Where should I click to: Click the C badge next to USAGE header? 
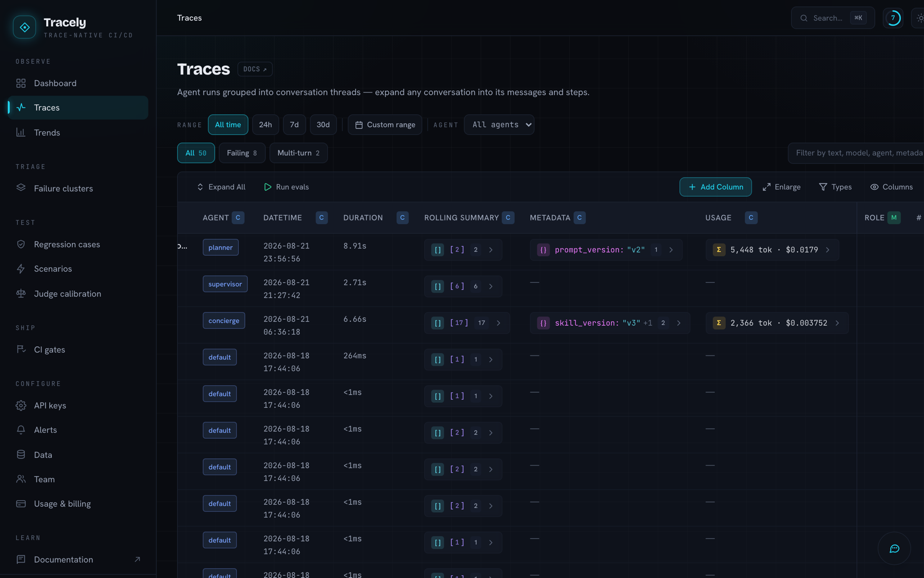pyautogui.click(x=751, y=218)
